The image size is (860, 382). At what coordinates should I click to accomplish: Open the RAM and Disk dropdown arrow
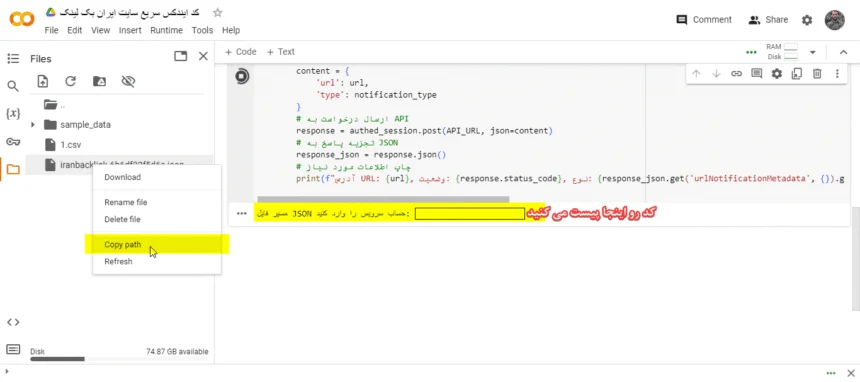coord(813,52)
